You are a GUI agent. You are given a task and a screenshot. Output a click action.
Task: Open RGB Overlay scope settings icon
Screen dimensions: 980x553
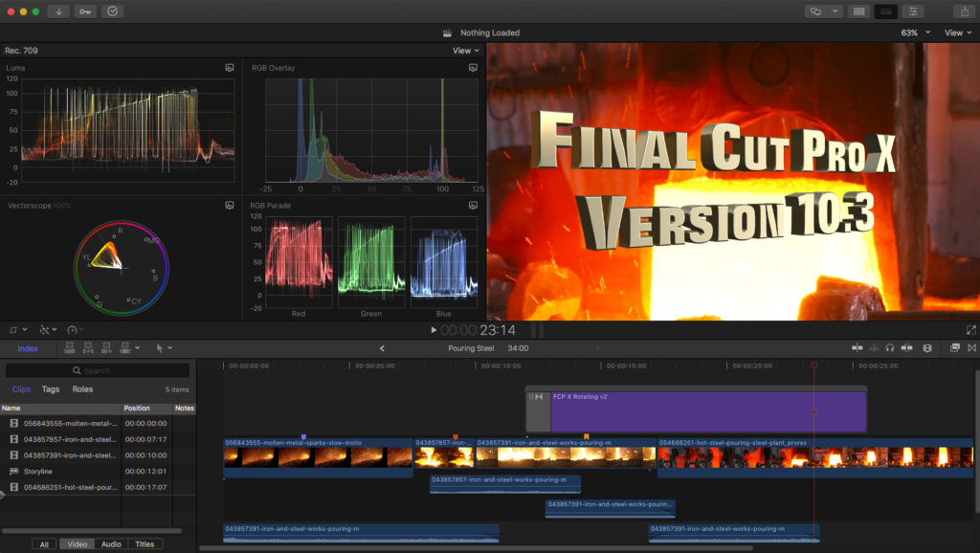pos(473,68)
